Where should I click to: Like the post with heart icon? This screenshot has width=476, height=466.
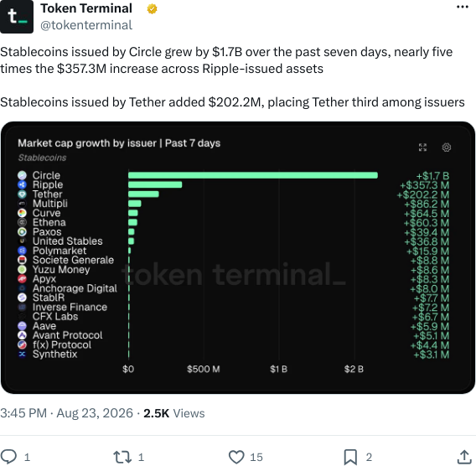tap(236, 457)
